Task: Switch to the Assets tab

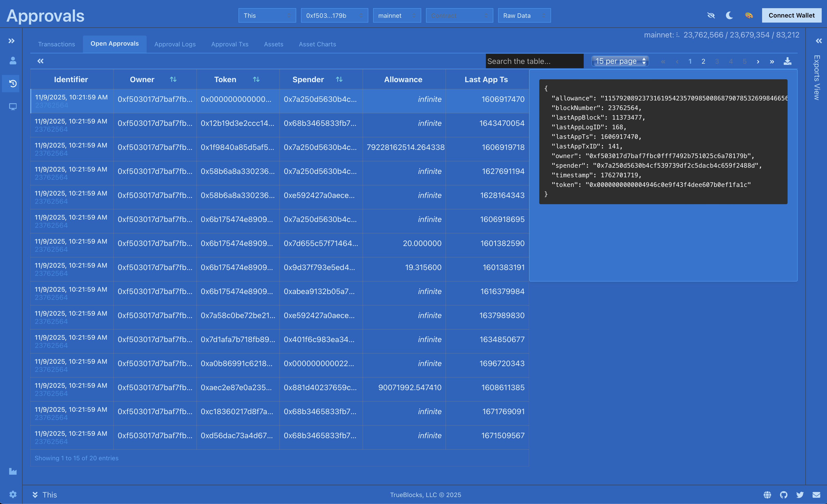Action: 274,44
